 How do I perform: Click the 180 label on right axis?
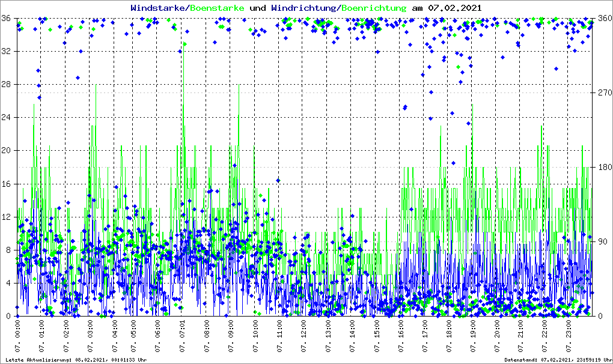tap(603, 167)
